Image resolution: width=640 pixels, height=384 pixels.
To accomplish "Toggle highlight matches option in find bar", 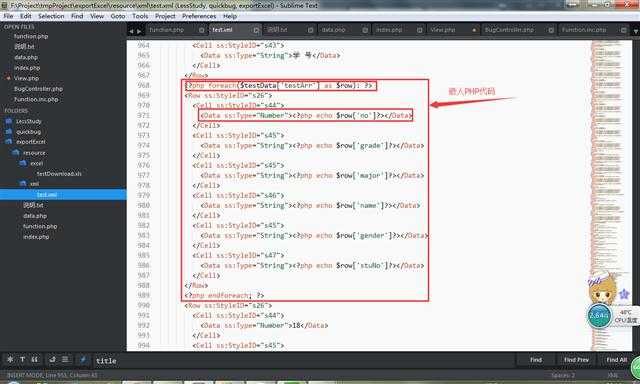I will point(82,360).
